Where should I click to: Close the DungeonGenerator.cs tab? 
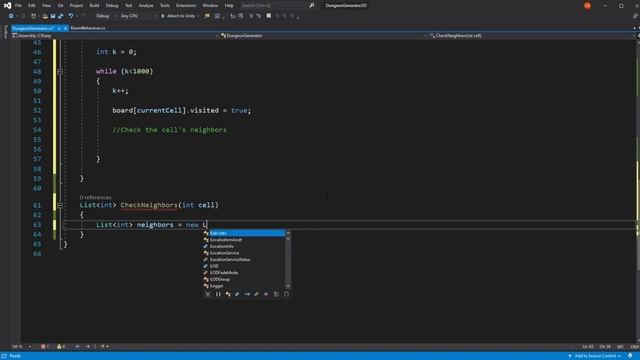coord(65,28)
